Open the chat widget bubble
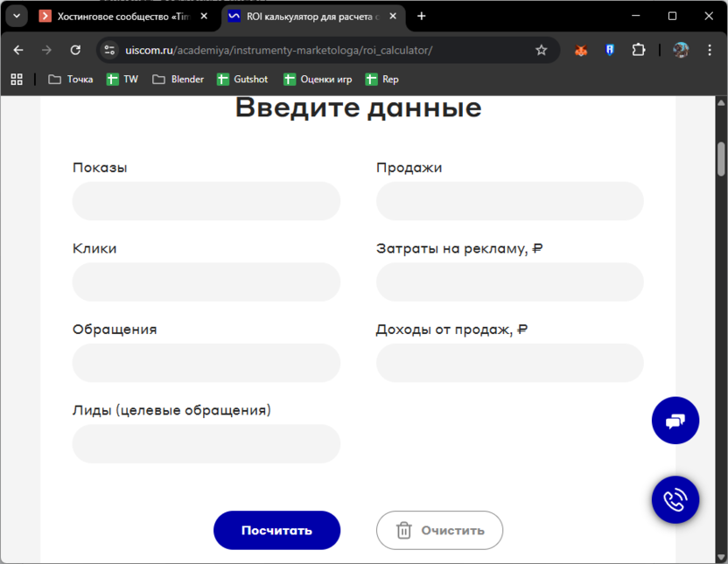This screenshot has height=564, width=728. pos(675,421)
